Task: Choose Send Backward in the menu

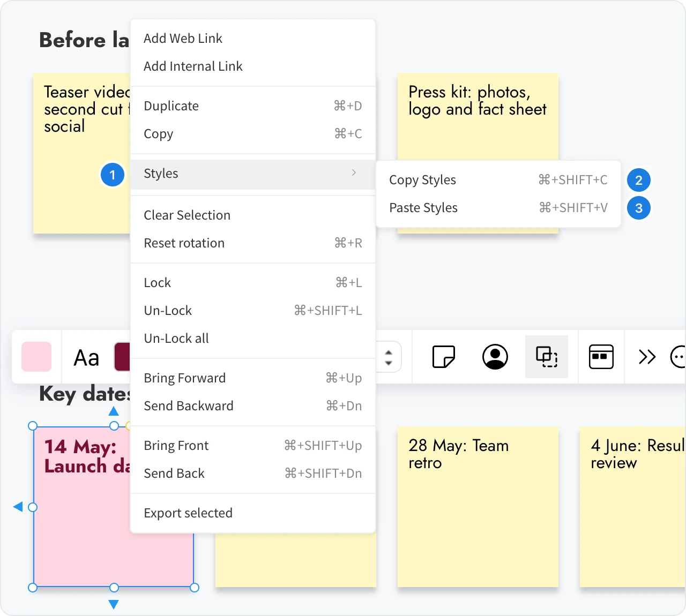Action: 253,406
